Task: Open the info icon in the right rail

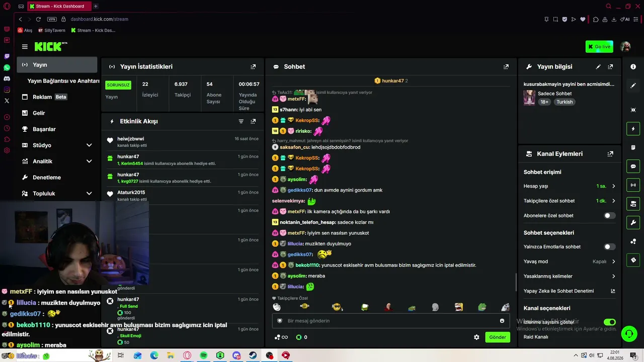Action: (x=633, y=67)
